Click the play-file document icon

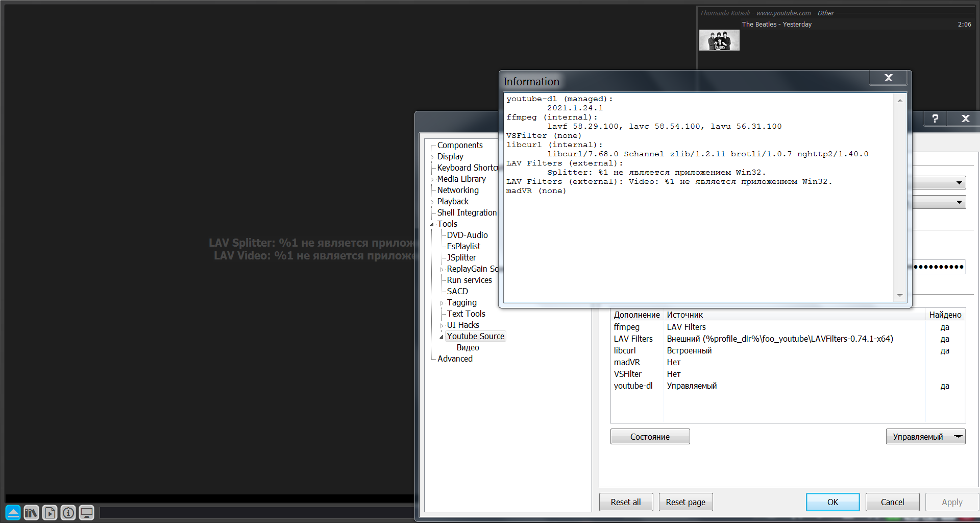(x=50, y=512)
